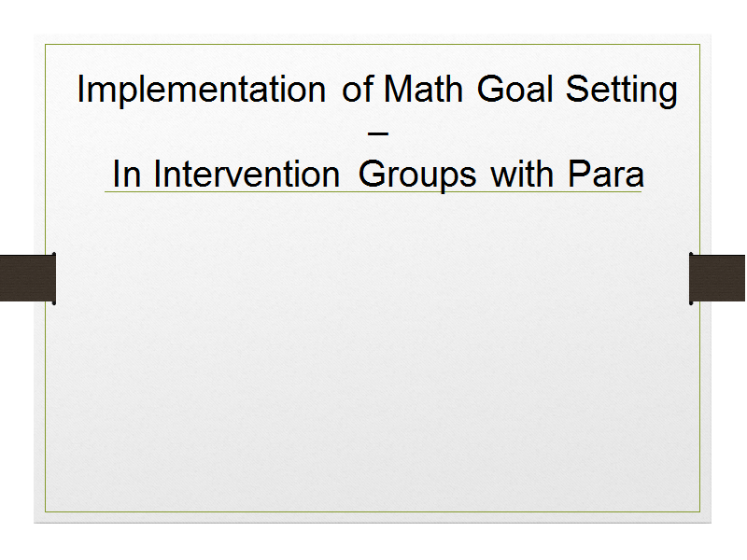Click the word "with" in second line
Viewport: 747px width, 560px height.
(x=522, y=175)
